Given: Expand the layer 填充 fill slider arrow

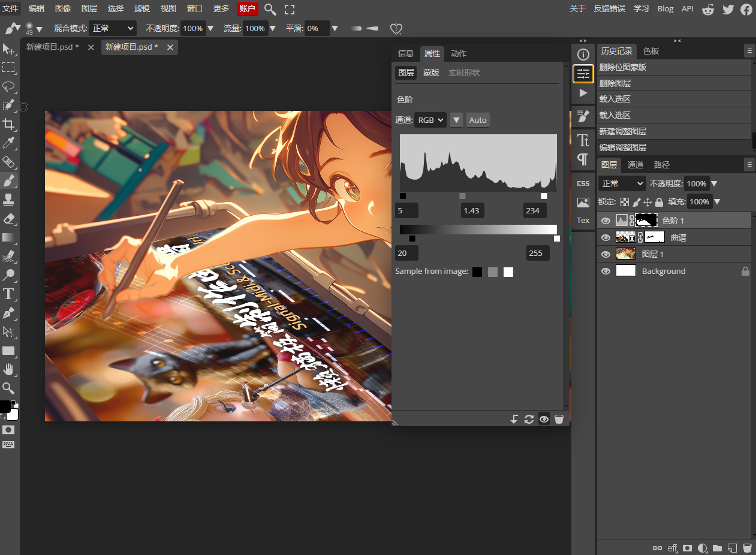Looking at the screenshot, I should tap(717, 201).
